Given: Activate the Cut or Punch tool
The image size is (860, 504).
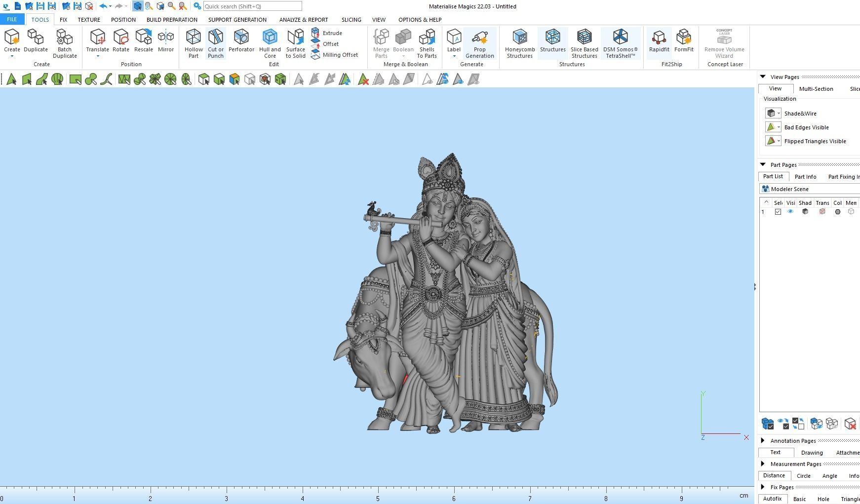Looking at the screenshot, I should (x=216, y=43).
